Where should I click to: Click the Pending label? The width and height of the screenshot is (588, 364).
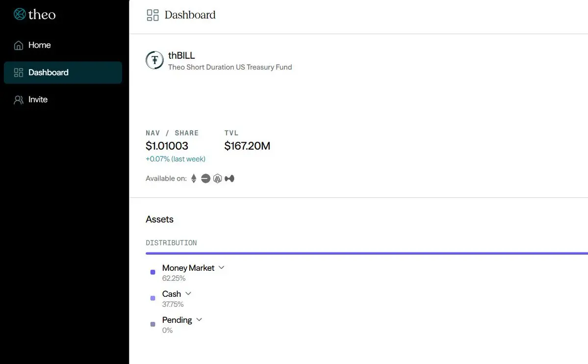pos(177,320)
